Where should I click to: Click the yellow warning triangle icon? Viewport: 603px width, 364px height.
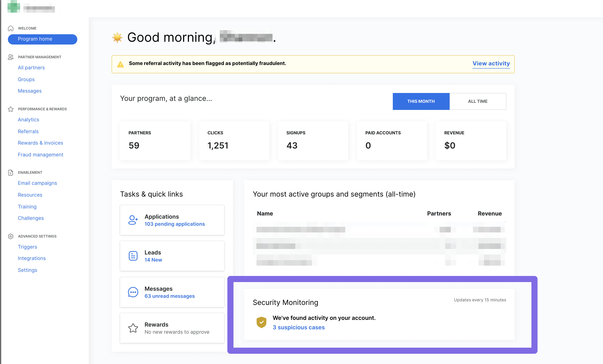pyautogui.click(x=120, y=64)
